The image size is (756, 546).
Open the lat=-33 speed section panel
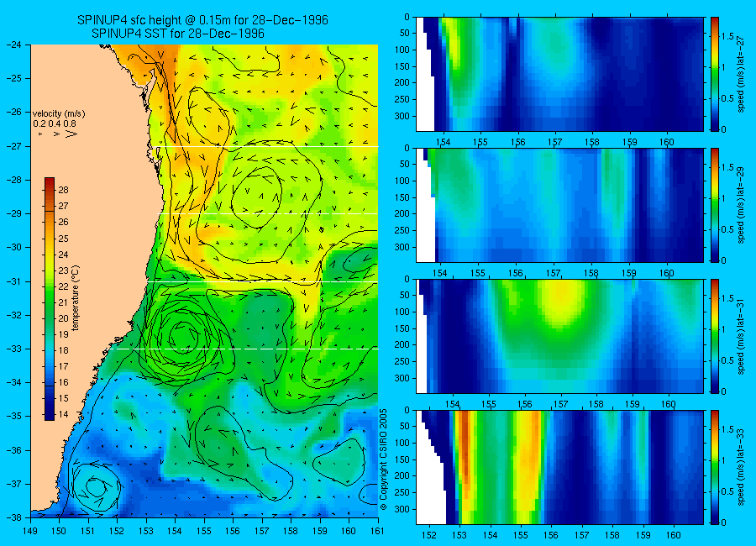pyautogui.click(x=559, y=467)
